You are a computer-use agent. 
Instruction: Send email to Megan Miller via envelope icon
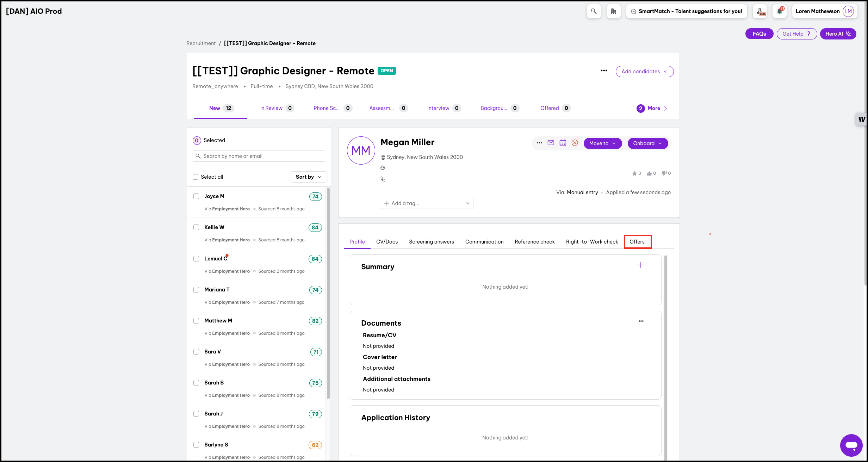[x=551, y=143]
